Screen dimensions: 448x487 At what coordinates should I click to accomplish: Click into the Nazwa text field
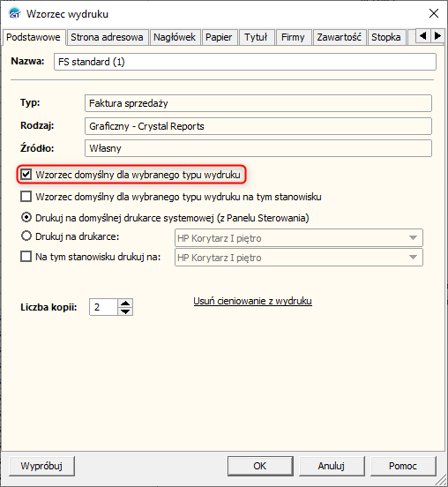pyautogui.click(x=245, y=62)
